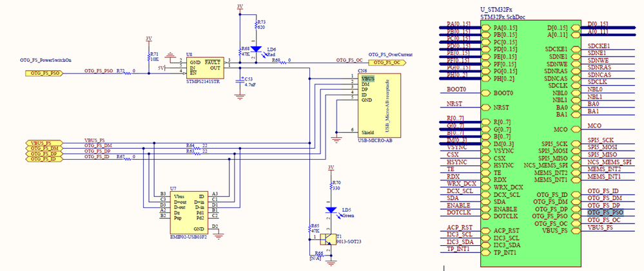Click the Shield pin name on CN6

tap(367, 133)
